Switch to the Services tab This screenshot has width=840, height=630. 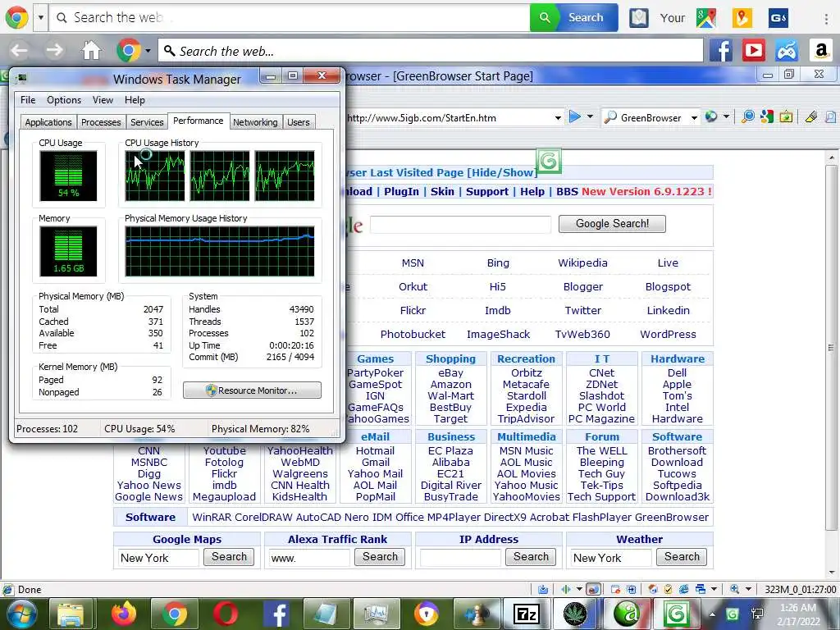pyautogui.click(x=147, y=122)
